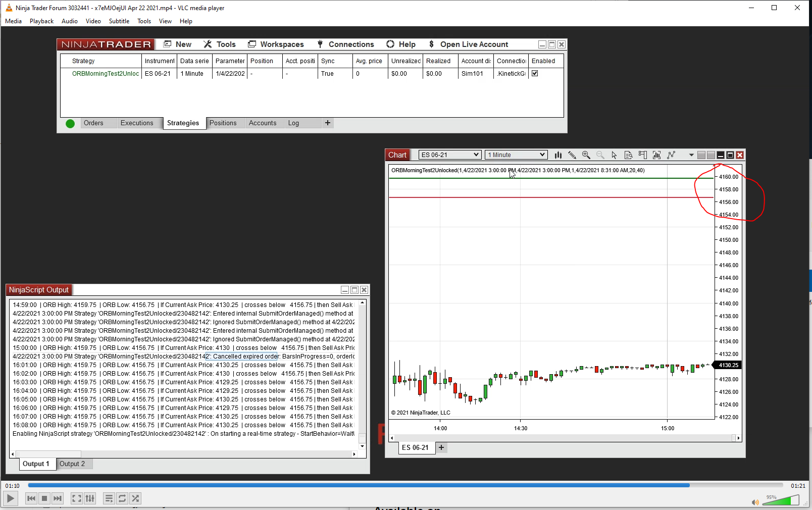Screen dimensions: 812x510
Task: Click the chart zoom in icon
Action: (x=586, y=155)
